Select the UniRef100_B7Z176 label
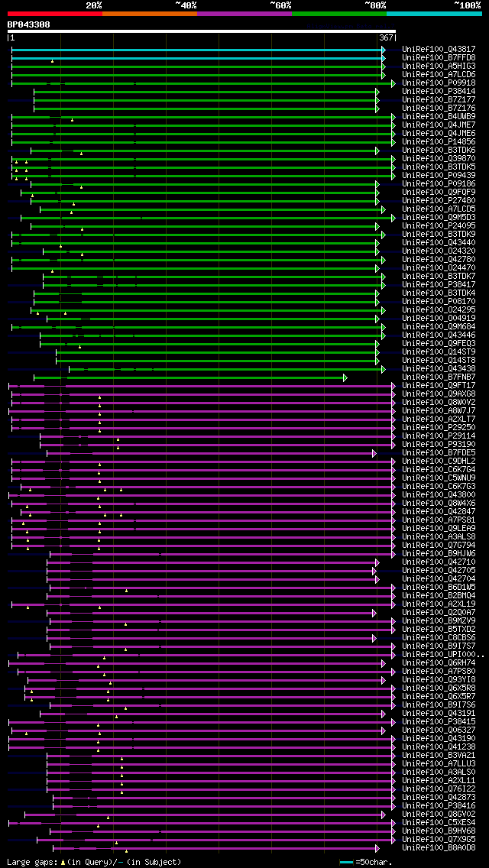This screenshot has height=868, width=489. point(439,108)
